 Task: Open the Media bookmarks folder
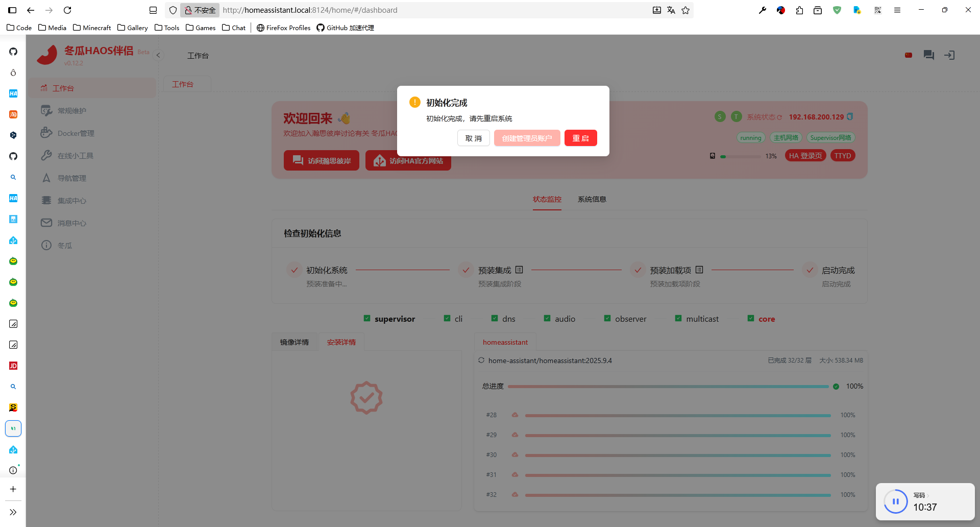coord(53,28)
